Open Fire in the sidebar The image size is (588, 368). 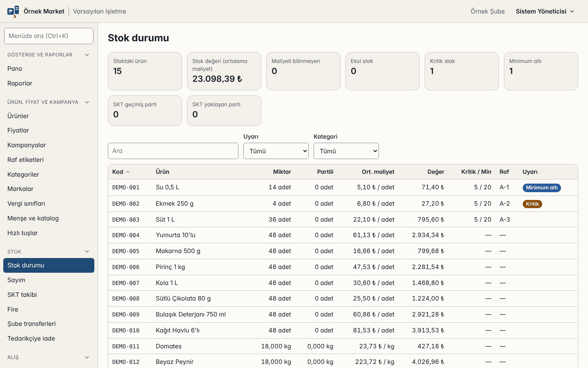[49, 310]
